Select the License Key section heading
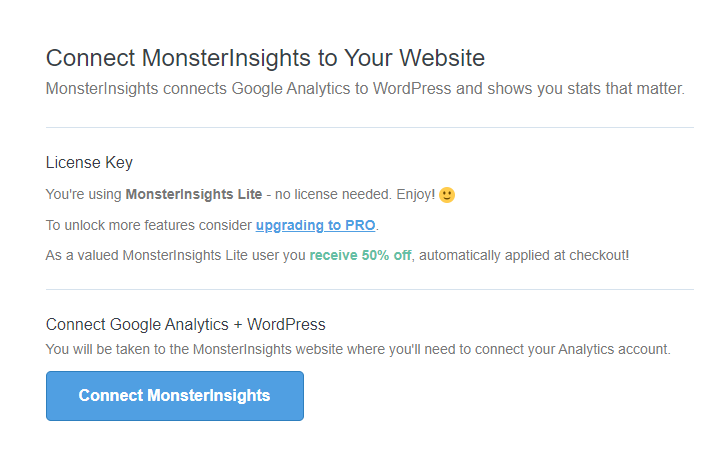Image resolution: width=719 pixels, height=458 pixels. [x=89, y=162]
